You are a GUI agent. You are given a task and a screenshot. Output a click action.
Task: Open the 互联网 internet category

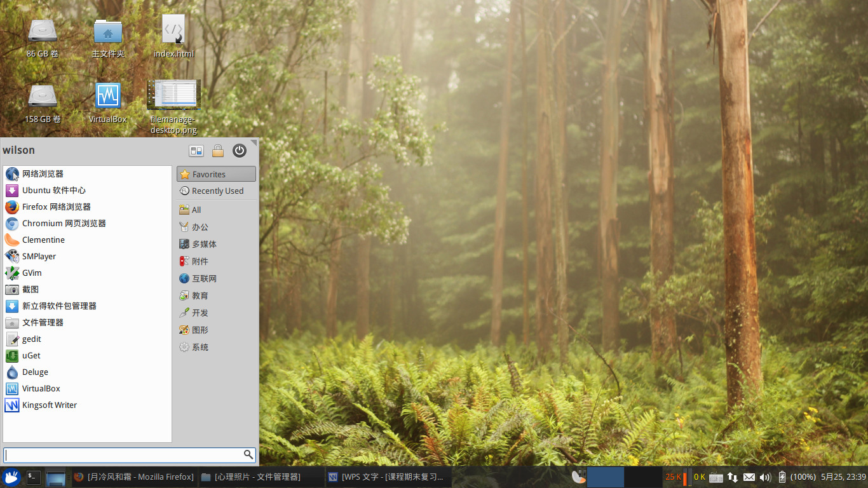point(216,278)
